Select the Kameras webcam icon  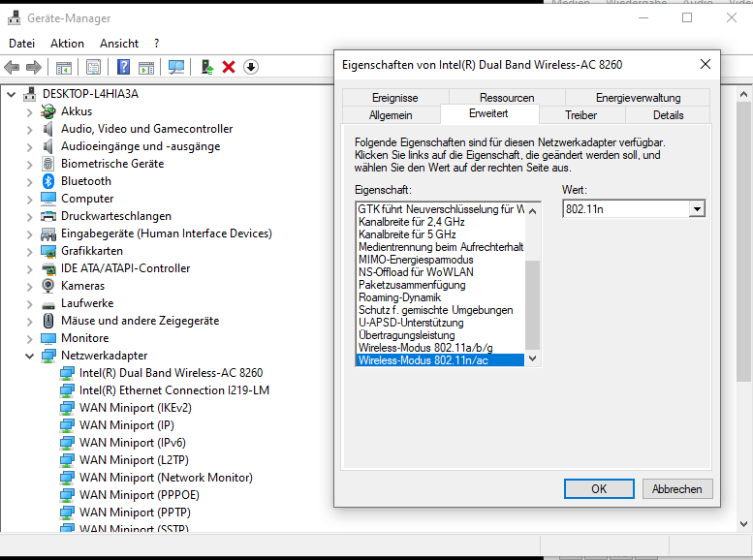tap(48, 286)
